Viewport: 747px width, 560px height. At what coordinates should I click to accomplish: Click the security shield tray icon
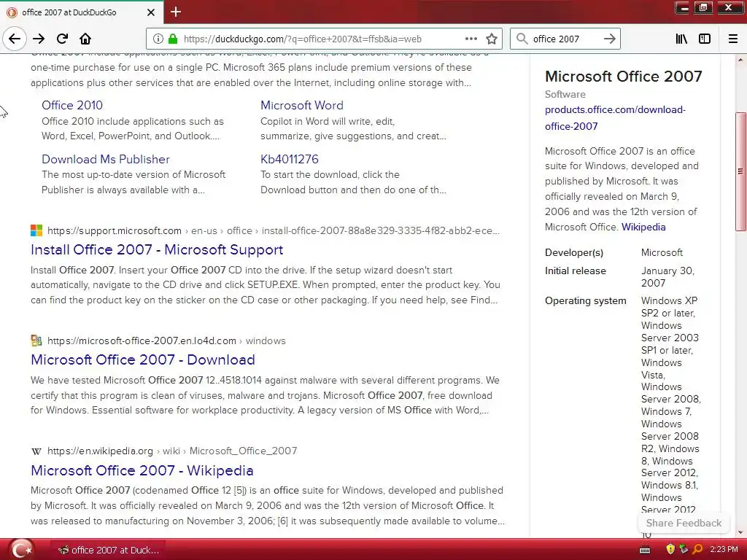click(x=670, y=550)
